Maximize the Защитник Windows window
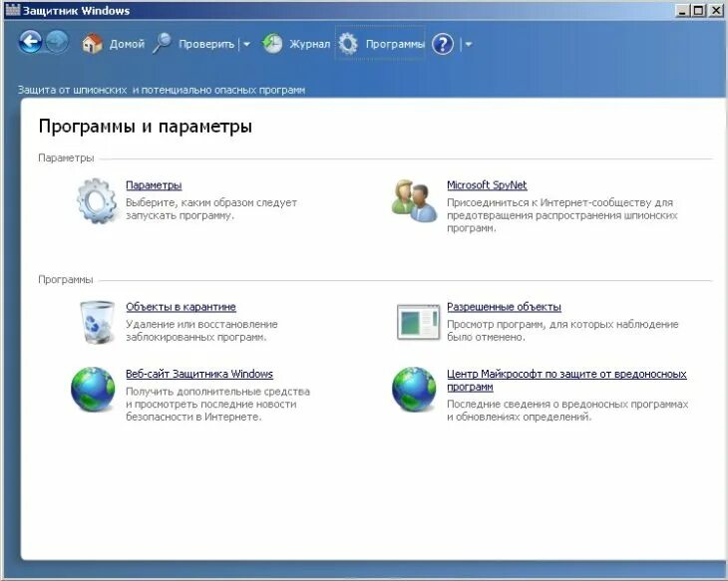The width and height of the screenshot is (728, 581). [x=698, y=10]
